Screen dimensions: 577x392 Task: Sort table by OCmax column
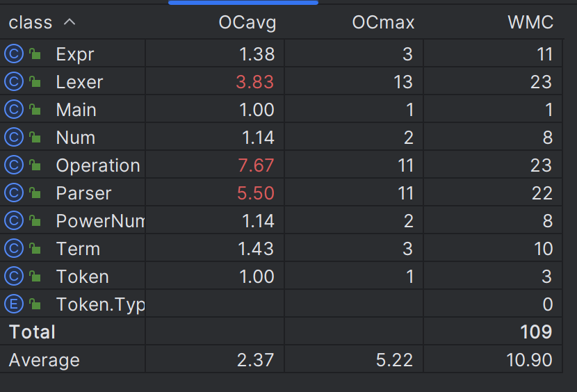383,22
